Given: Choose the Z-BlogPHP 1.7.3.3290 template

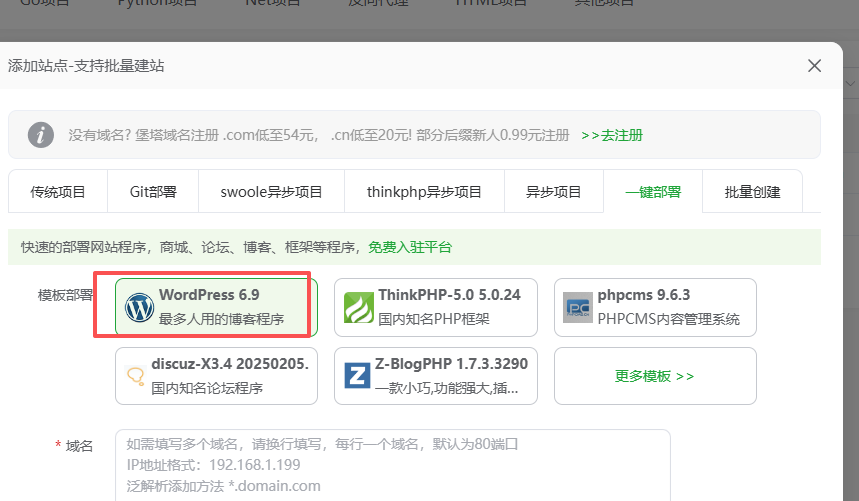Looking at the screenshot, I should click(436, 376).
